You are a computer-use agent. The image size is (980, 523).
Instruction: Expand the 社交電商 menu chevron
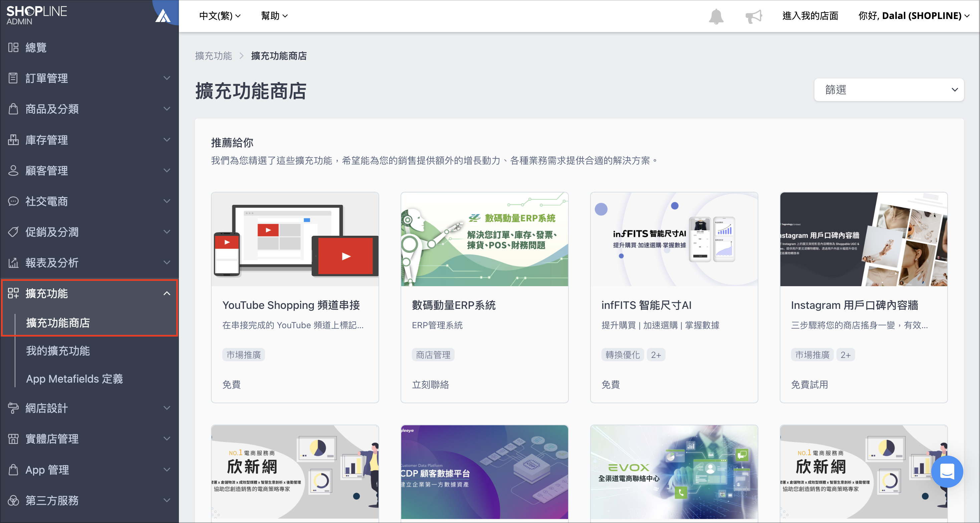pyautogui.click(x=167, y=201)
